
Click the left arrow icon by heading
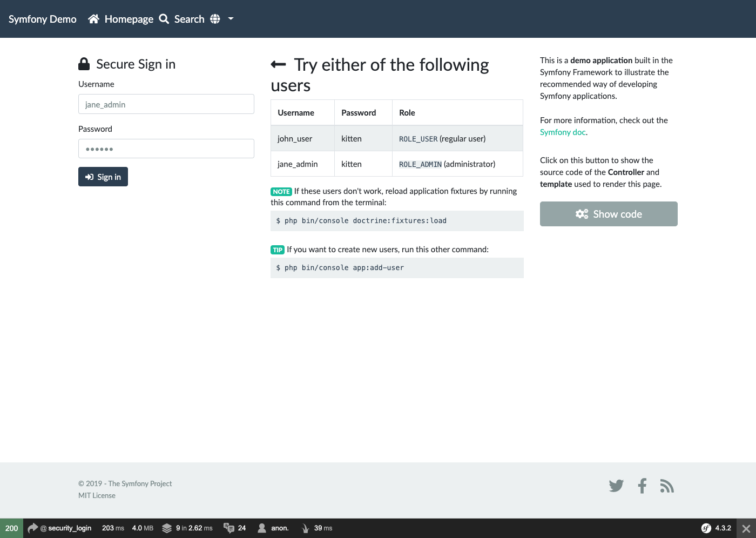[278, 64]
